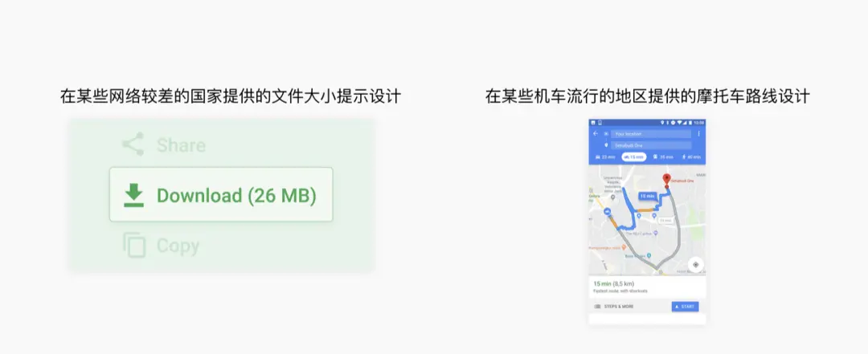Tap the destination input field
This screenshot has height=354, width=868.
(x=651, y=145)
